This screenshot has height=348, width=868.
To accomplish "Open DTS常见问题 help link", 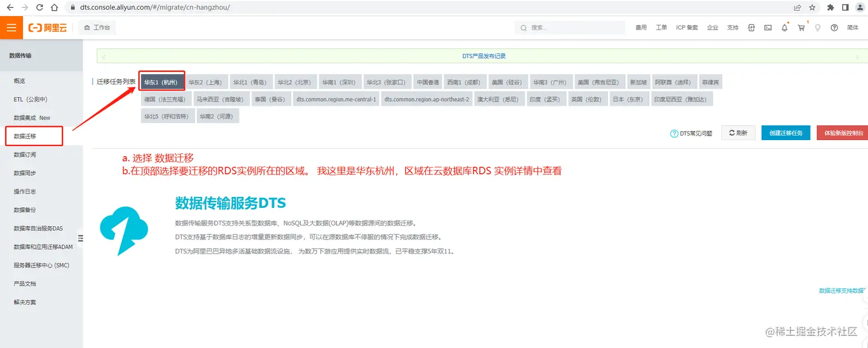I will click(x=692, y=133).
